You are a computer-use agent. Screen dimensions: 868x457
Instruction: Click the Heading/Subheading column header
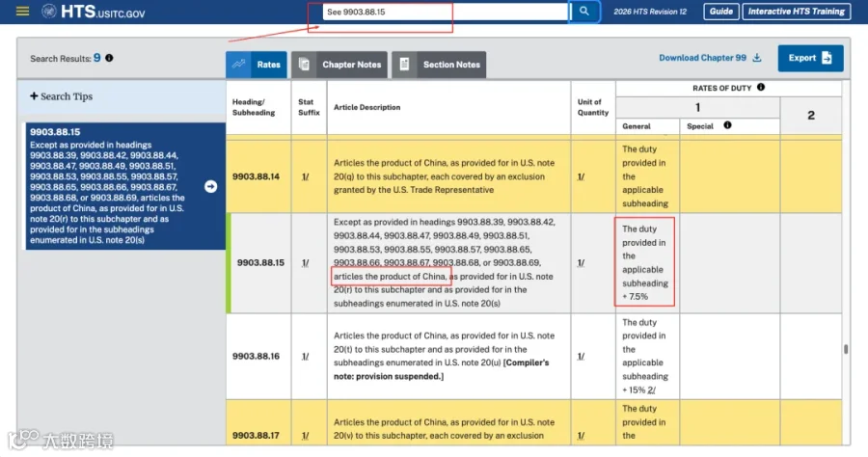[x=254, y=107]
